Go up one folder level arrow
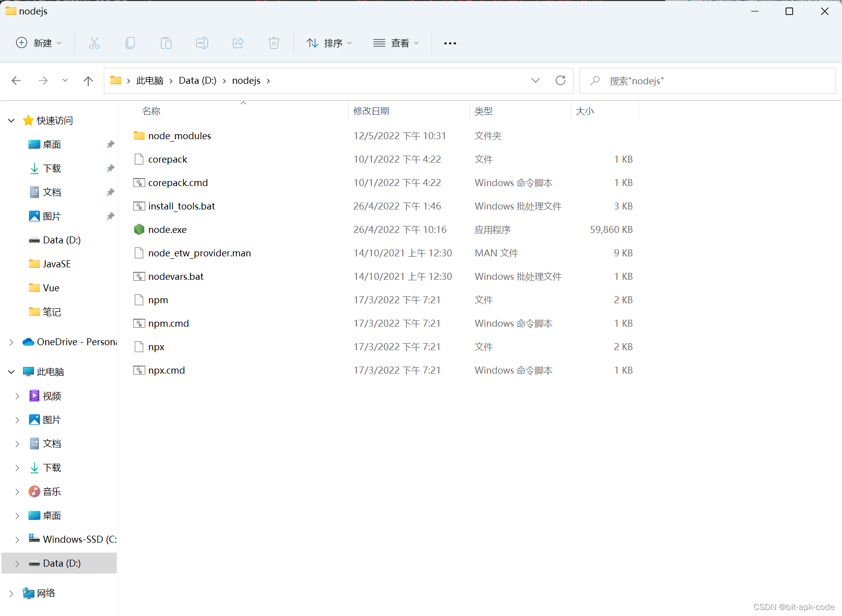 [88, 81]
